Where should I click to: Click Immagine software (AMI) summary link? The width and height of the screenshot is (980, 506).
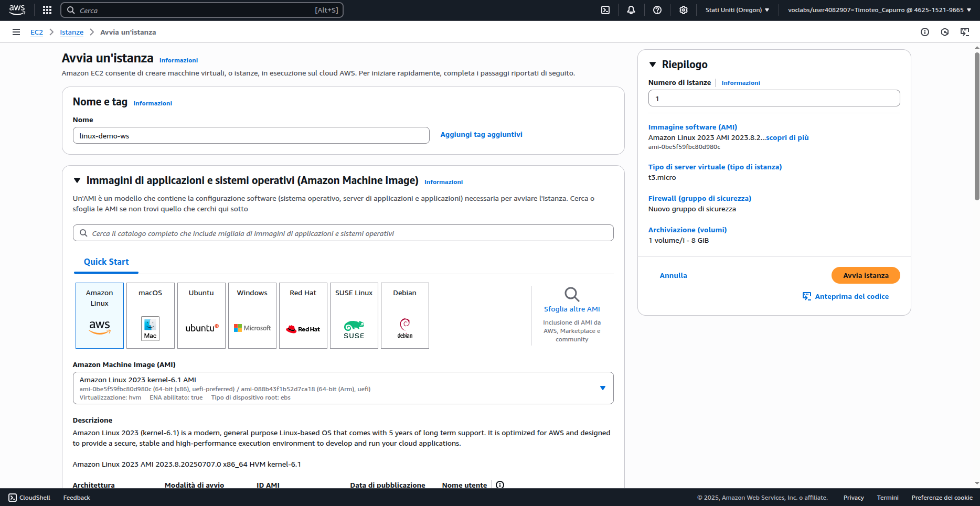tap(693, 127)
